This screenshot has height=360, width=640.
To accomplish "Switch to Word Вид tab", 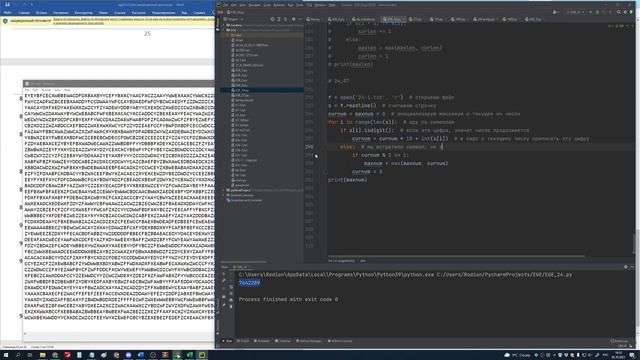I will [x=184, y=13].
